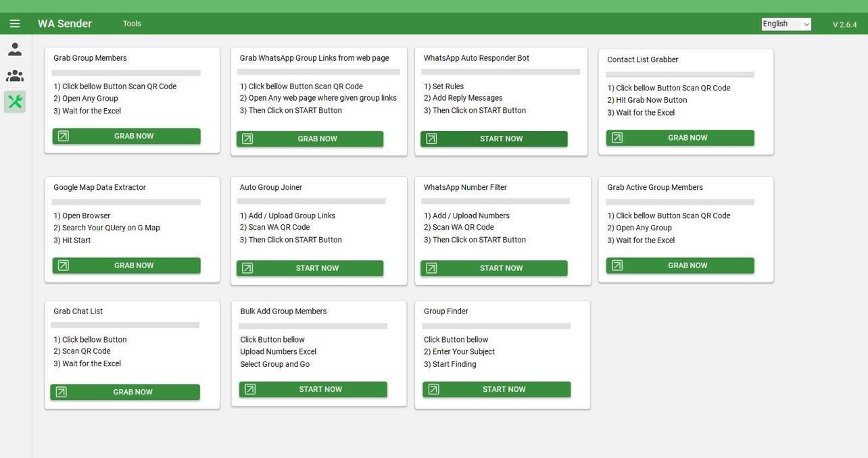The width and height of the screenshot is (868, 458).
Task: Click GRAB NOW under Grab Chat List
Action: click(125, 392)
